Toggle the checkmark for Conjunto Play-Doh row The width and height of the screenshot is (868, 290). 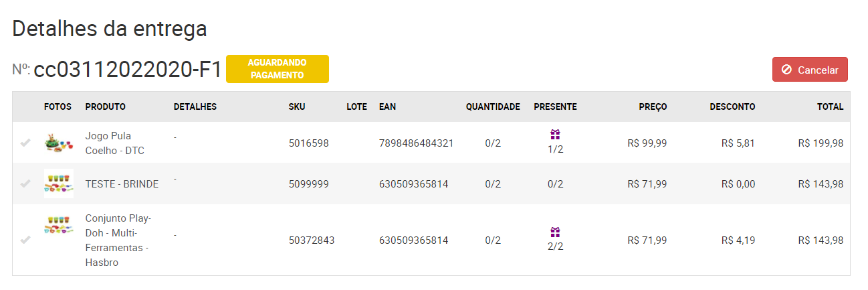coord(25,240)
